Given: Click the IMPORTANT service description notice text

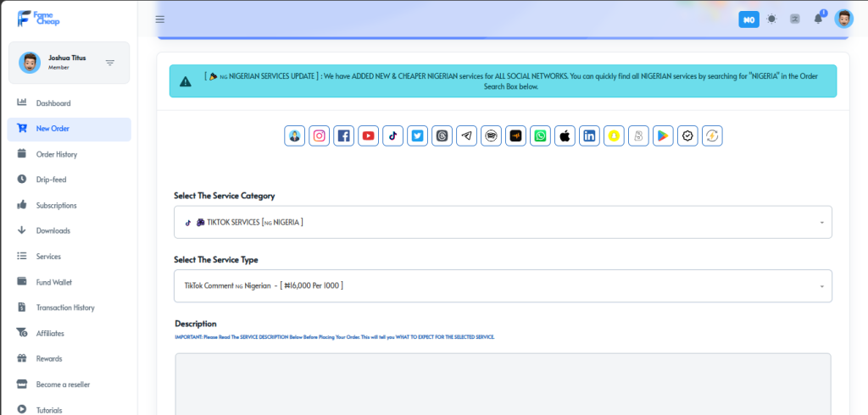Looking at the screenshot, I should coord(334,336).
